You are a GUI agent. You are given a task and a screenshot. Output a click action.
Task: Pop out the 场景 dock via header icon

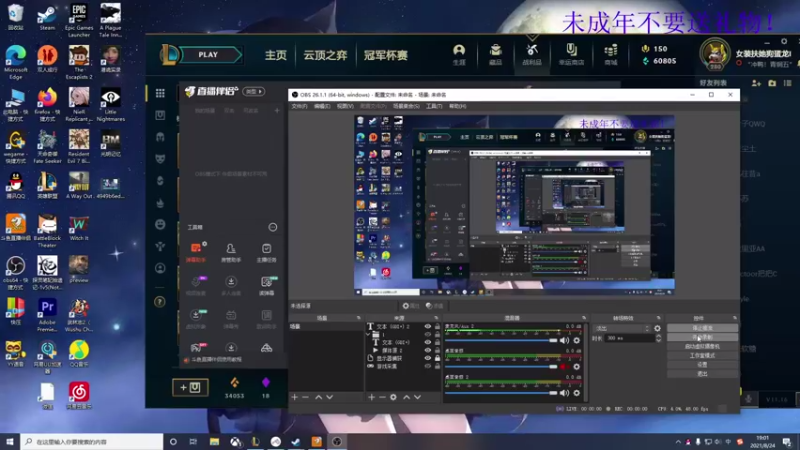(x=358, y=318)
